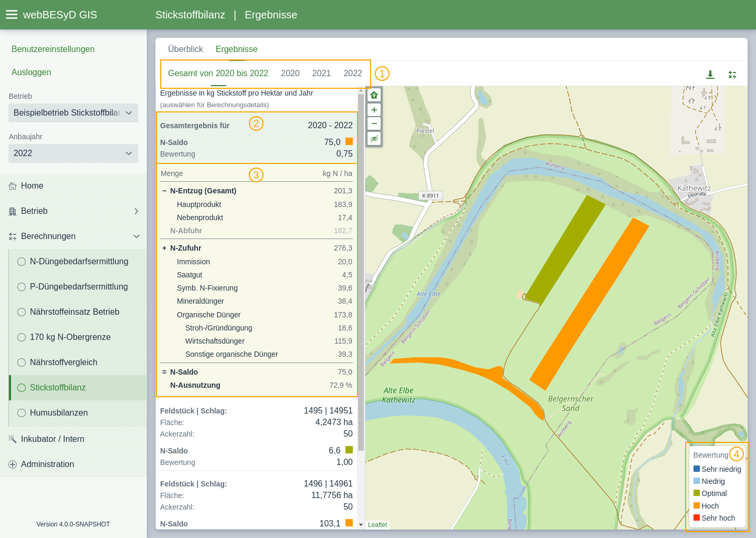Expand the N-Zufuhr row
Screen dimensions: 756x538
[x=164, y=248]
